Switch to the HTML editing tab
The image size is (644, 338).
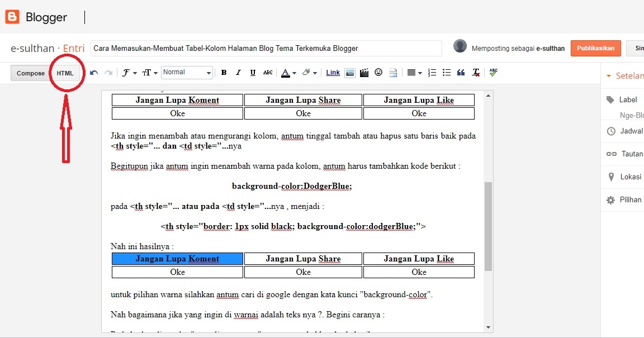(65, 73)
